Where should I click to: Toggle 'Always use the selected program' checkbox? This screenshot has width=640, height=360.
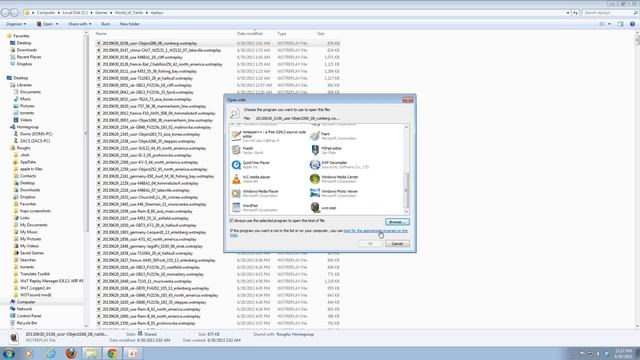[231, 221]
